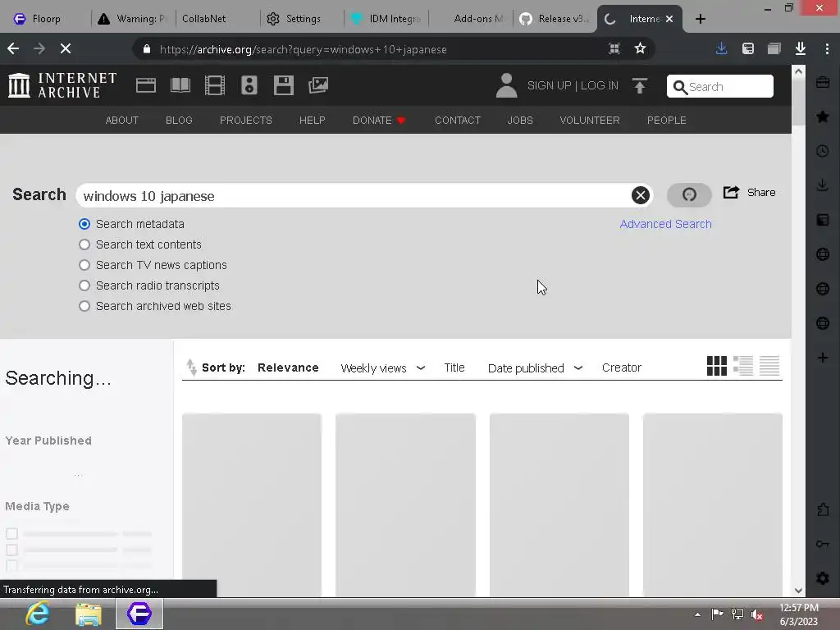The width and height of the screenshot is (840, 630).
Task: Click the user avatar icon
Action: 506,85
